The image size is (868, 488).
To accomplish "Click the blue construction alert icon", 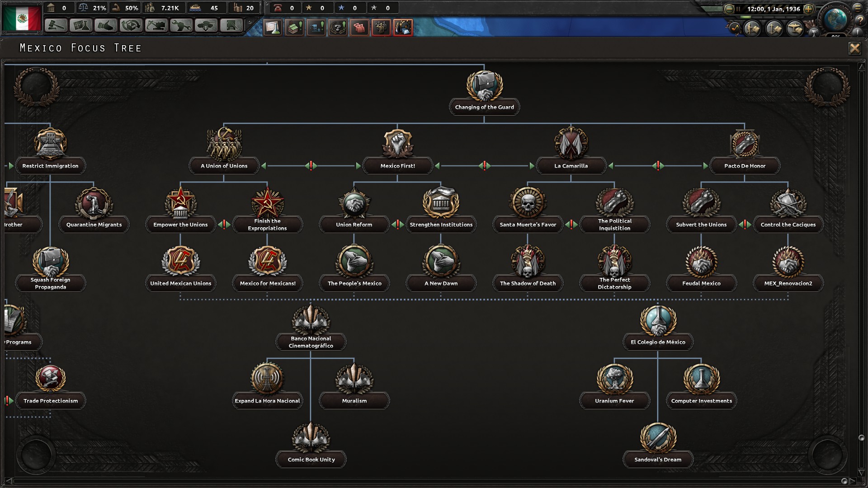I will [x=316, y=28].
